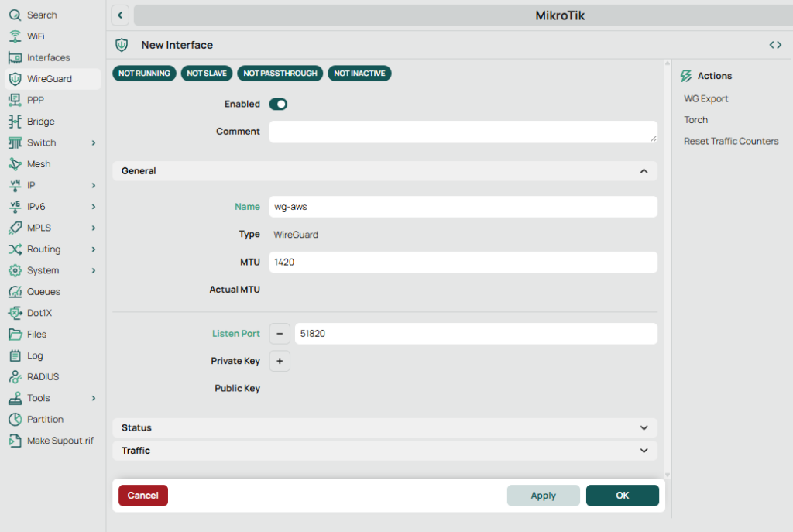This screenshot has height=532, width=793.
Task: Click the back arrow button
Action: 120,15
